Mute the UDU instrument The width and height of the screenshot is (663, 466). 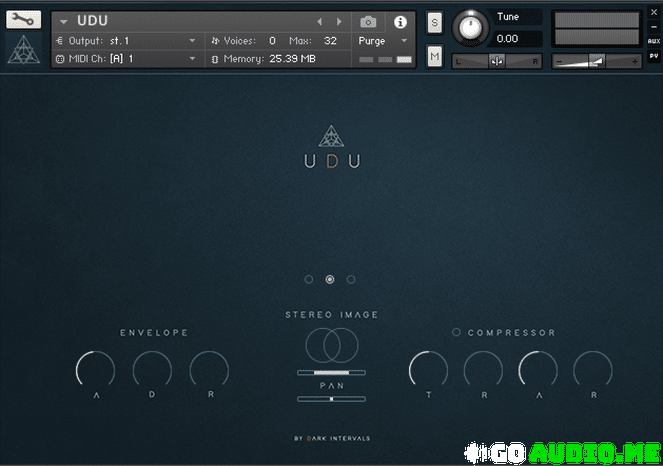click(x=434, y=57)
